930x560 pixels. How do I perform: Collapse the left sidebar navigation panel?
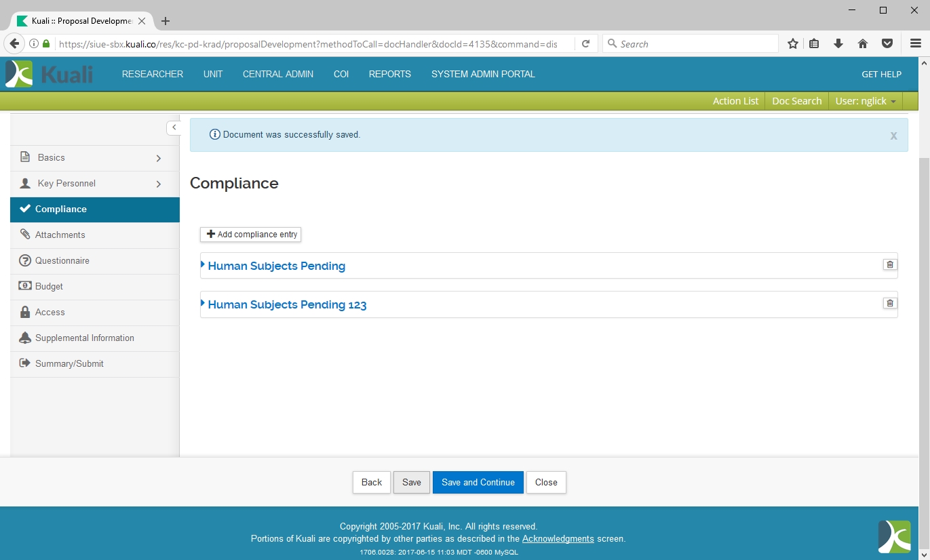(x=174, y=127)
